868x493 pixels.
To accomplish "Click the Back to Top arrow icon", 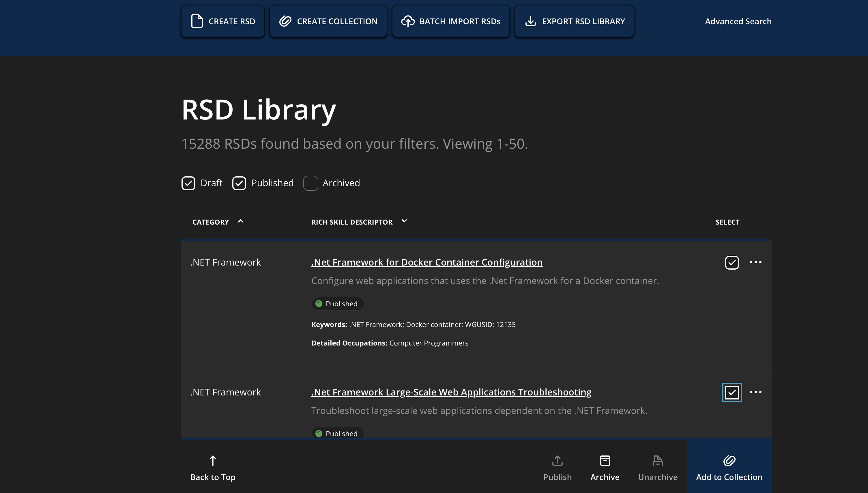I will (x=212, y=460).
